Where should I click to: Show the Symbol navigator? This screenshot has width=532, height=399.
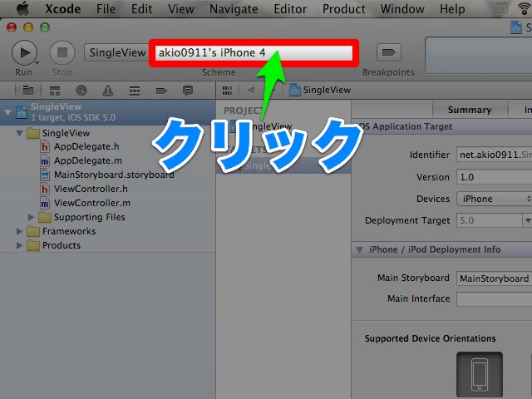55,91
